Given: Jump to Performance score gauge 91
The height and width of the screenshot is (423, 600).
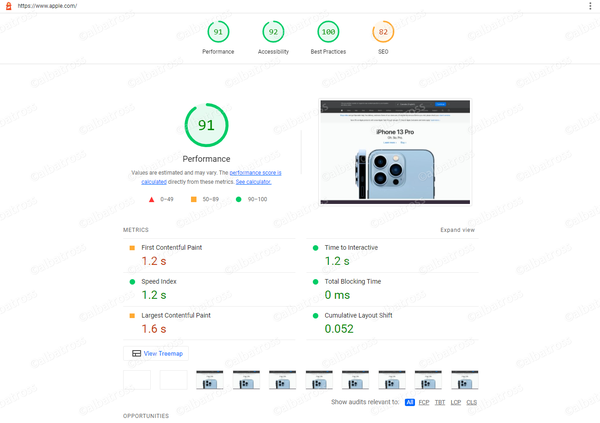Looking at the screenshot, I should (218, 32).
